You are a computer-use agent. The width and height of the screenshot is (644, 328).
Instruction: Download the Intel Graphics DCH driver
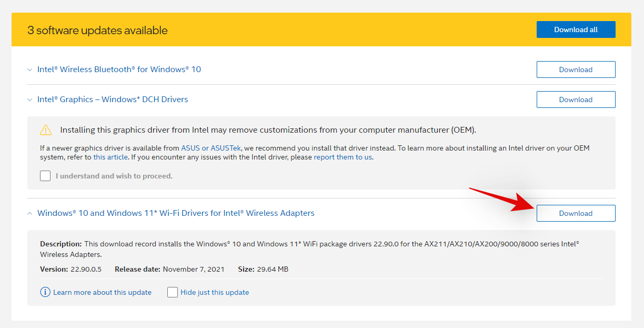point(576,99)
